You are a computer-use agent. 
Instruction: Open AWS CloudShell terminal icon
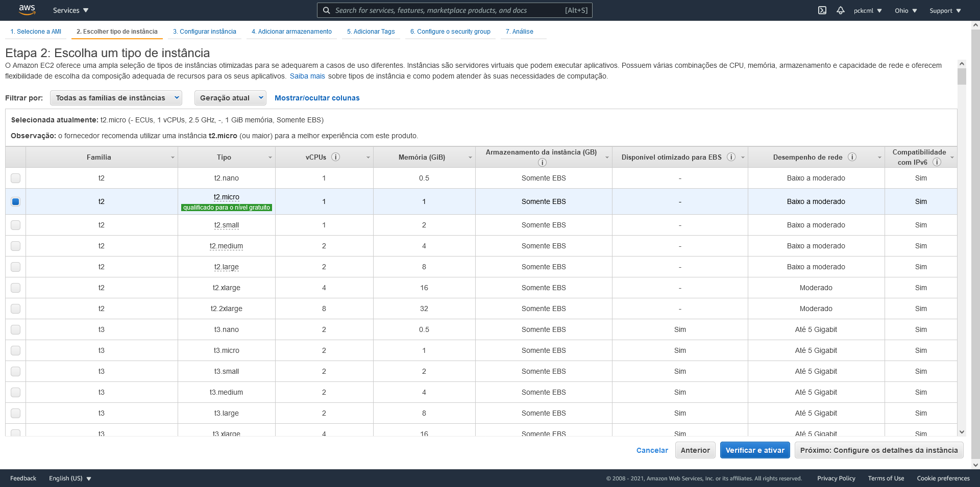point(822,10)
